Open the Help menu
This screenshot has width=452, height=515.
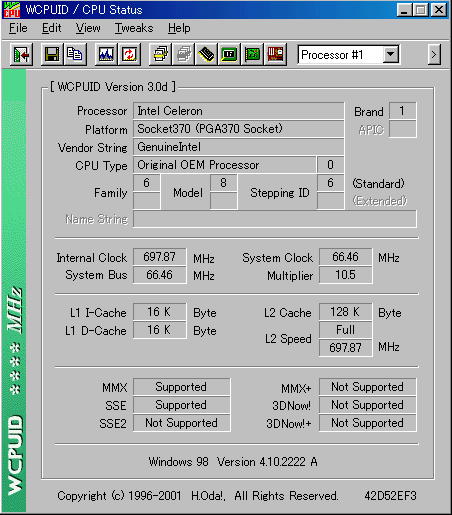pyautogui.click(x=179, y=28)
